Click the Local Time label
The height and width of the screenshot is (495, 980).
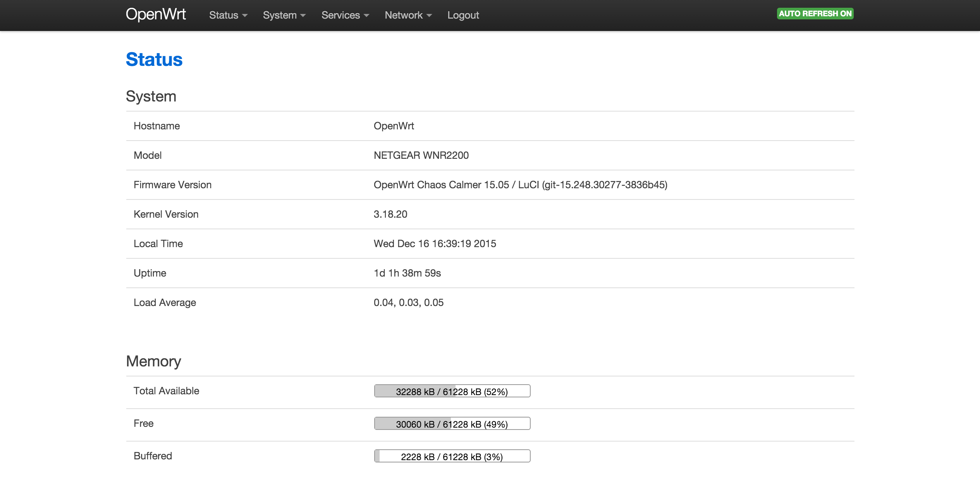click(x=158, y=244)
